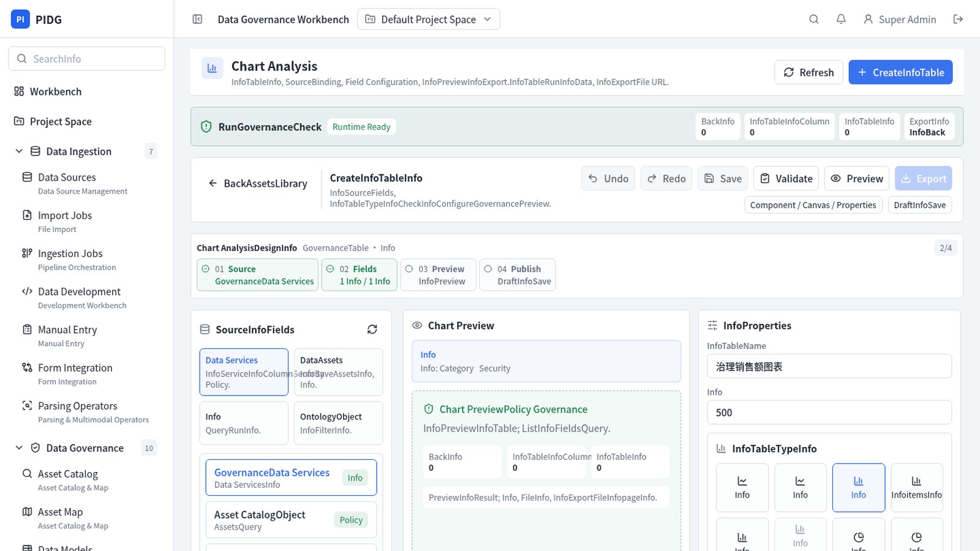Open Project Space in the sidebar
Screen dimensions: 980x551
click(x=87, y=121)
